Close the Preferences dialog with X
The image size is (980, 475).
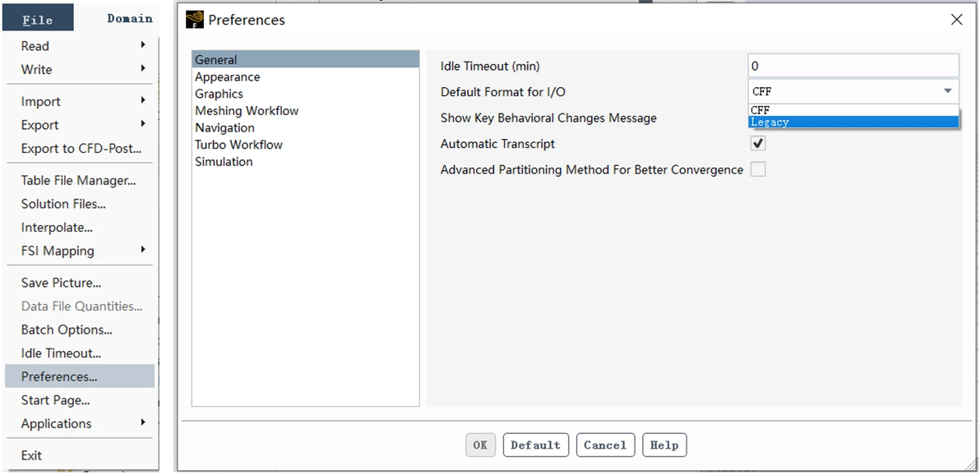(956, 20)
